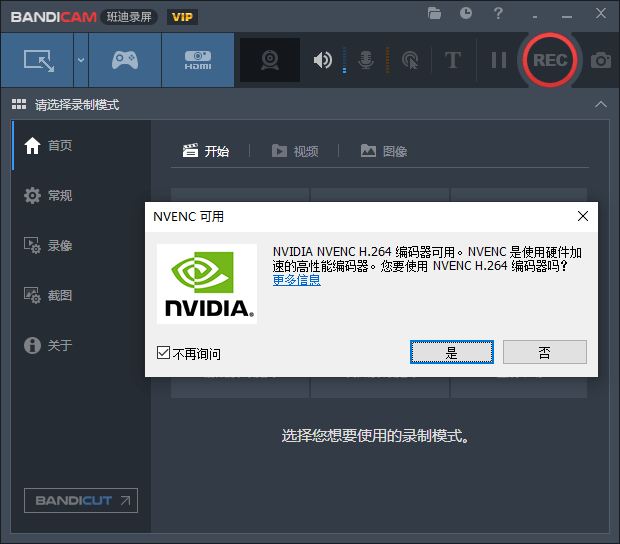The image size is (620, 544).
Task: Open the 更多信息 link
Action: (297, 281)
